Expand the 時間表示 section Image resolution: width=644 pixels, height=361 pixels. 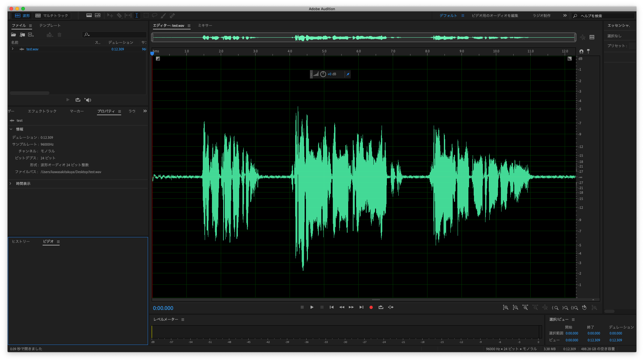[x=11, y=184]
